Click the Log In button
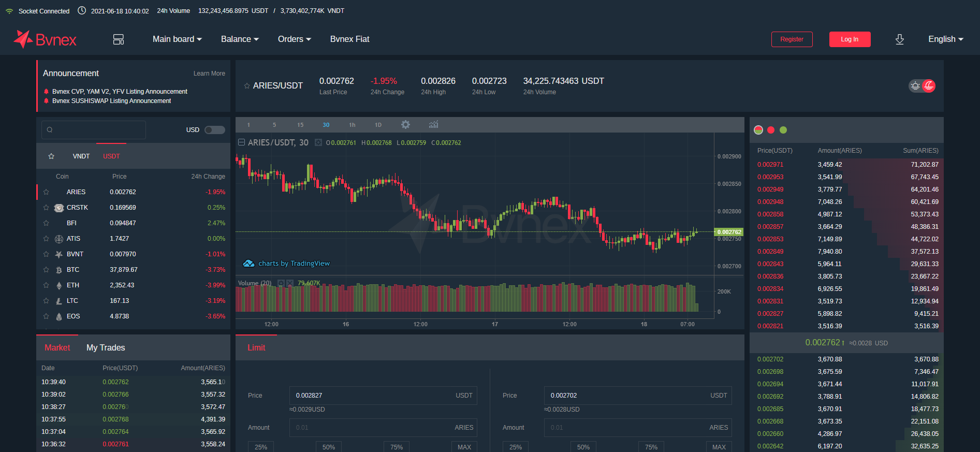 pos(850,39)
